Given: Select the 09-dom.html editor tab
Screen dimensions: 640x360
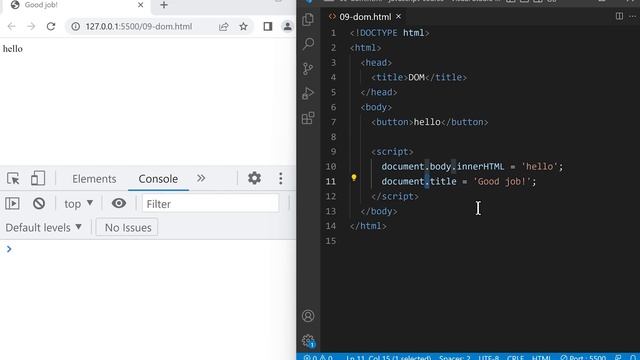Looking at the screenshot, I should tap(365, 17).
